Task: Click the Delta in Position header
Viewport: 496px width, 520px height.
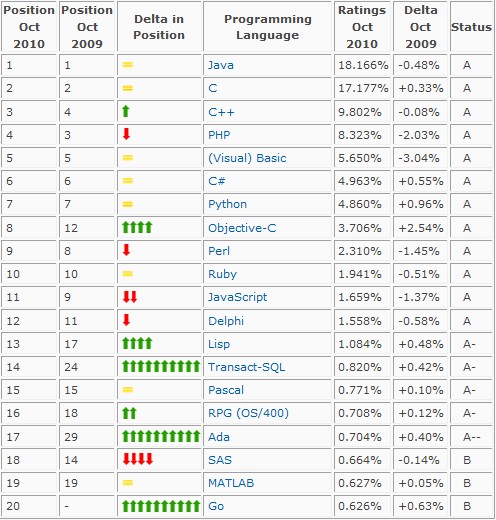Action: pyautogui.click(x=159, y=27)
